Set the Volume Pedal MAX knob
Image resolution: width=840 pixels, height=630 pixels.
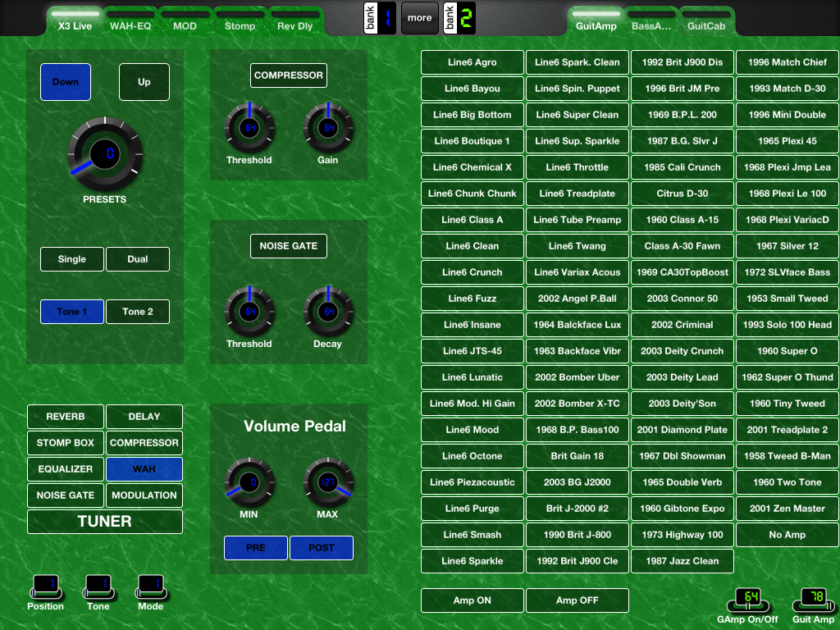328,482
